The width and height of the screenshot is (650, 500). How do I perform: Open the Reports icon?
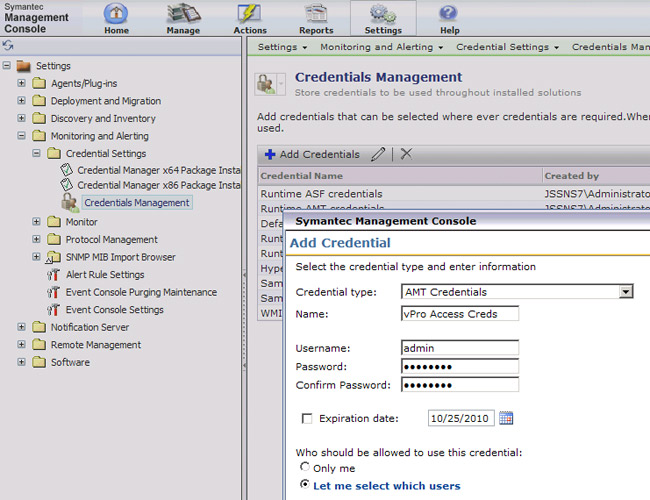click(x=316, y=14)
